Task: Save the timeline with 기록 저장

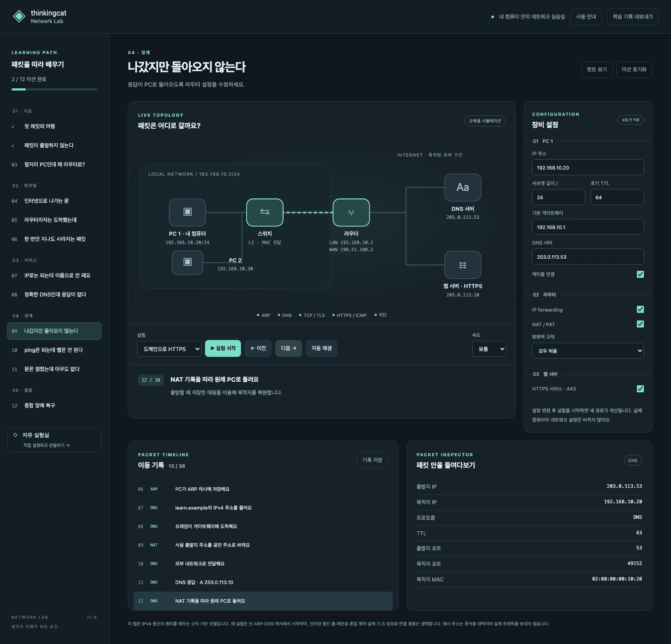Action: coord(372,460)
